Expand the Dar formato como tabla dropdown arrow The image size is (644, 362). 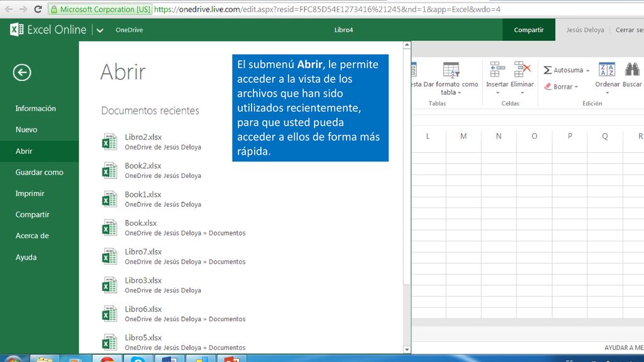(459, 93)
